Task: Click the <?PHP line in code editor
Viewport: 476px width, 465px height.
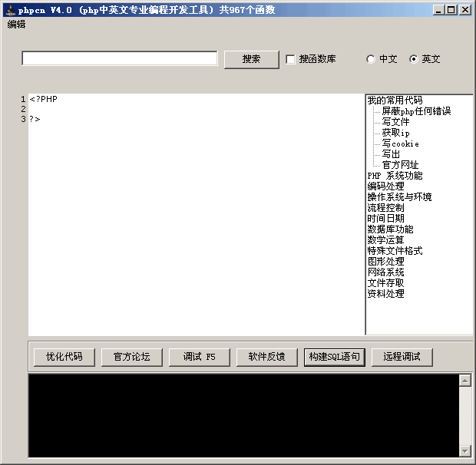Action: (43, 99)
